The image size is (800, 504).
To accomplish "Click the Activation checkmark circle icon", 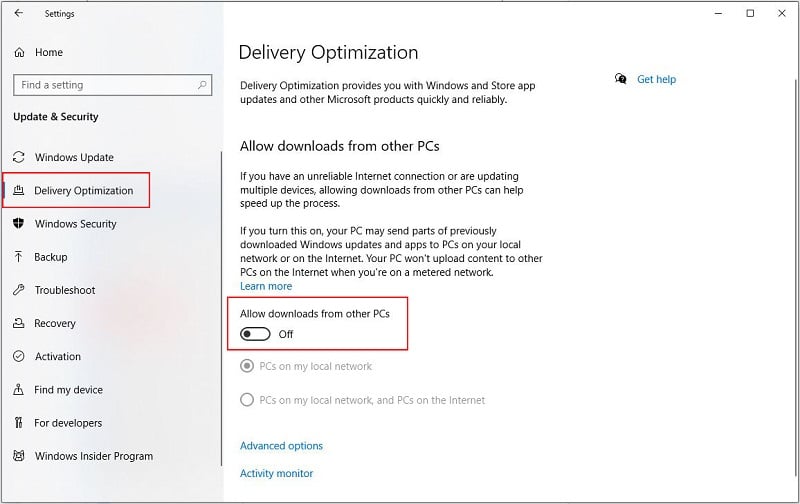I will [19, 356].
